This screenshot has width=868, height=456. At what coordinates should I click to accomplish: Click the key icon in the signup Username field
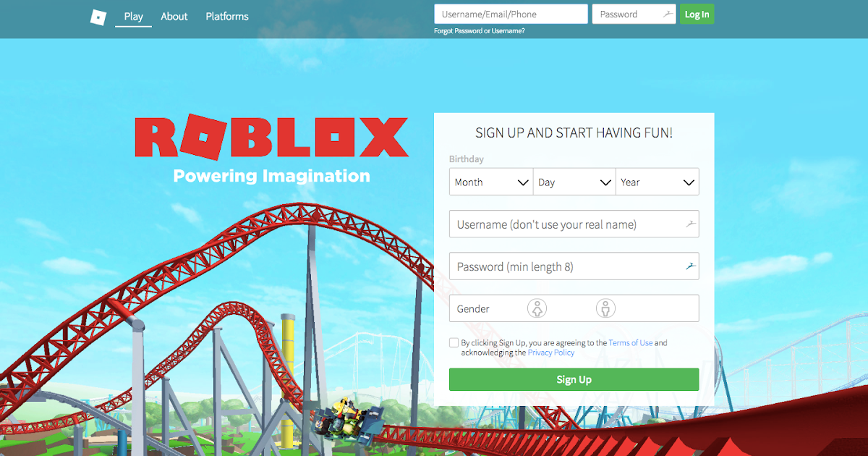691,224
